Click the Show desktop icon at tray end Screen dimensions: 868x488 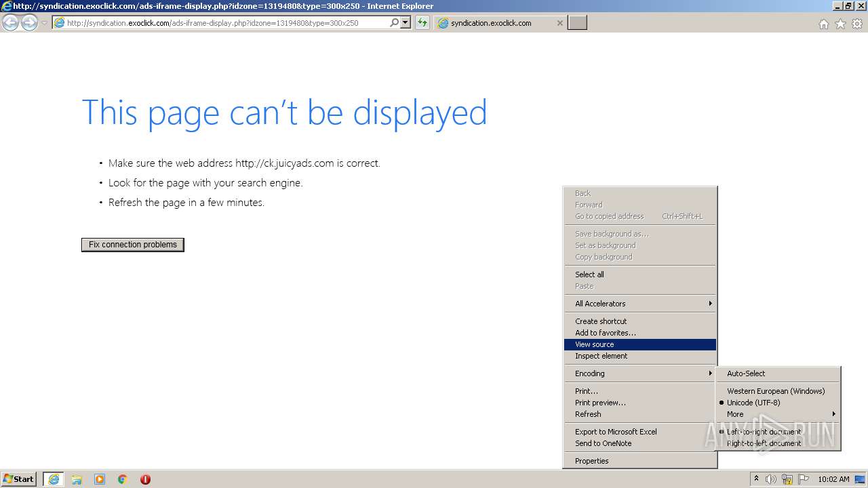click(860, 479)
